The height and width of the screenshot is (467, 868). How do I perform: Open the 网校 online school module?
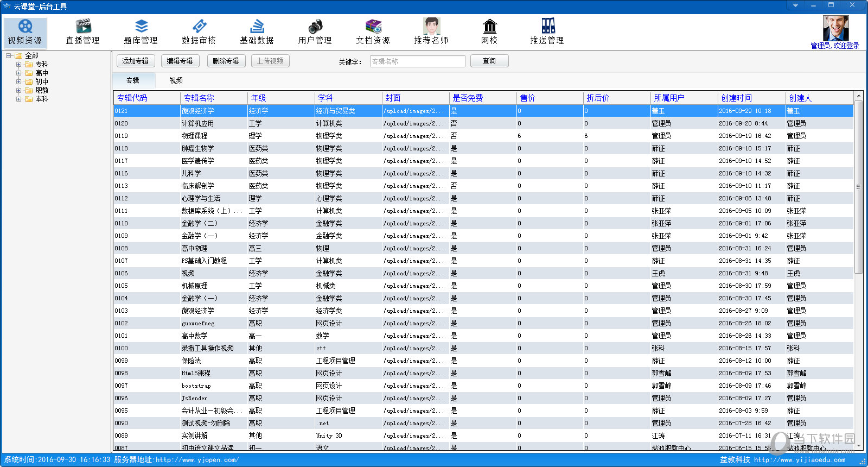click(x=489, y=32)
